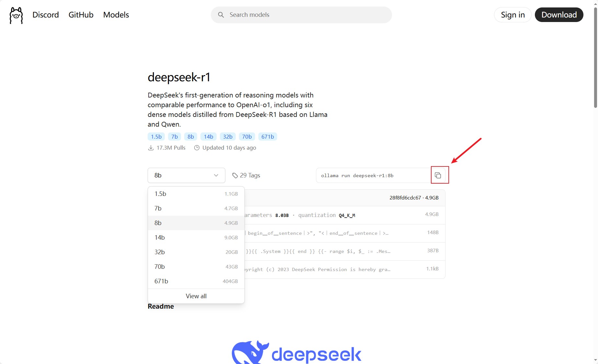Click the search magnifier icon

(x=221, y=15)
